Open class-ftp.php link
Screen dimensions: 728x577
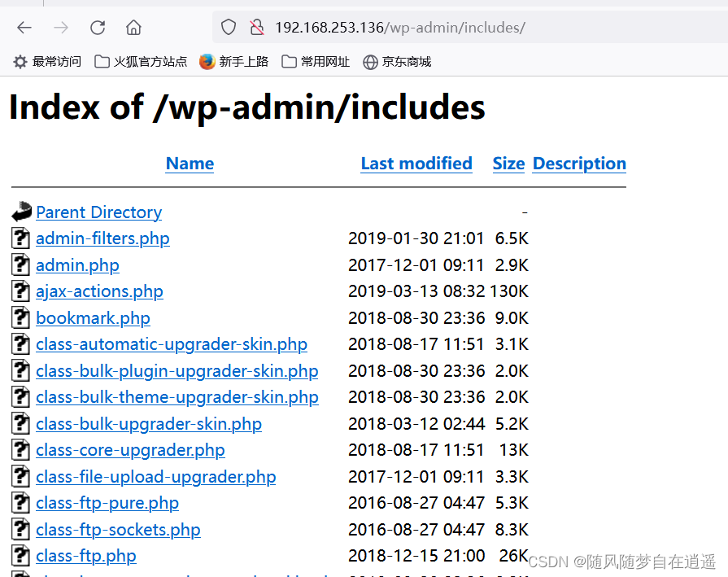86,556
